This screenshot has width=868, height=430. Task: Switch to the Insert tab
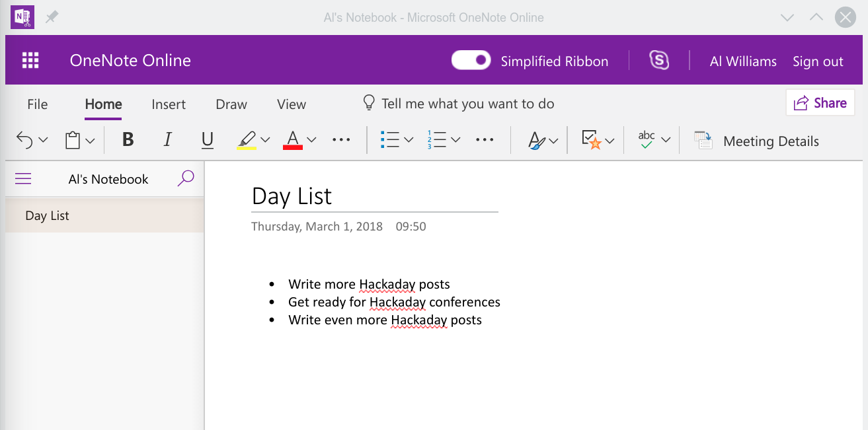pos(169,104)
